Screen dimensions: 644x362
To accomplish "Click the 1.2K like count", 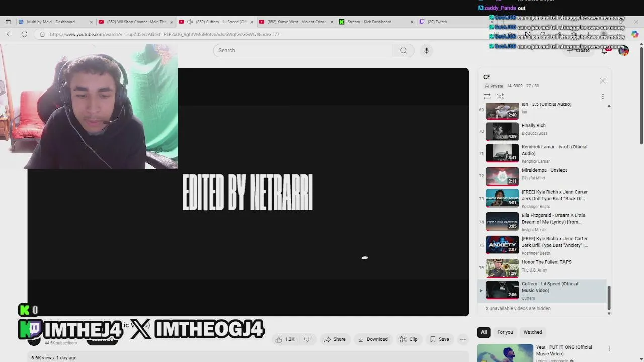I will tap(290, 339).
